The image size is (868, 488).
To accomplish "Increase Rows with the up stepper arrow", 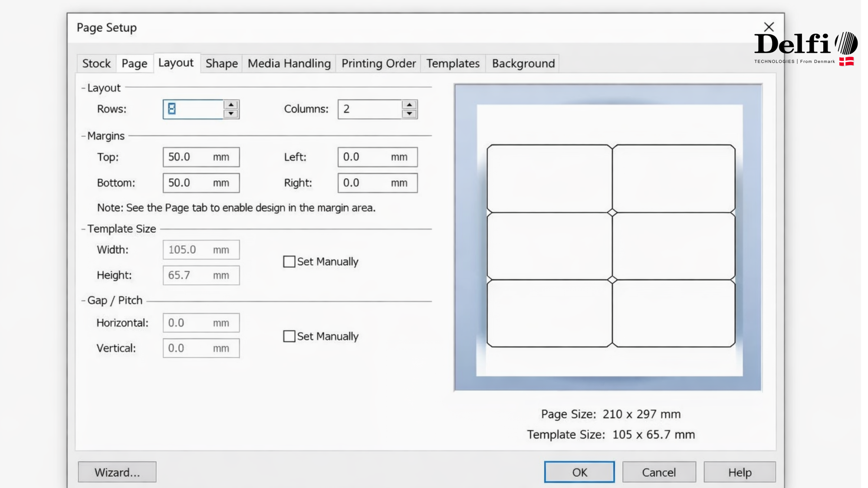I will 231,105.
